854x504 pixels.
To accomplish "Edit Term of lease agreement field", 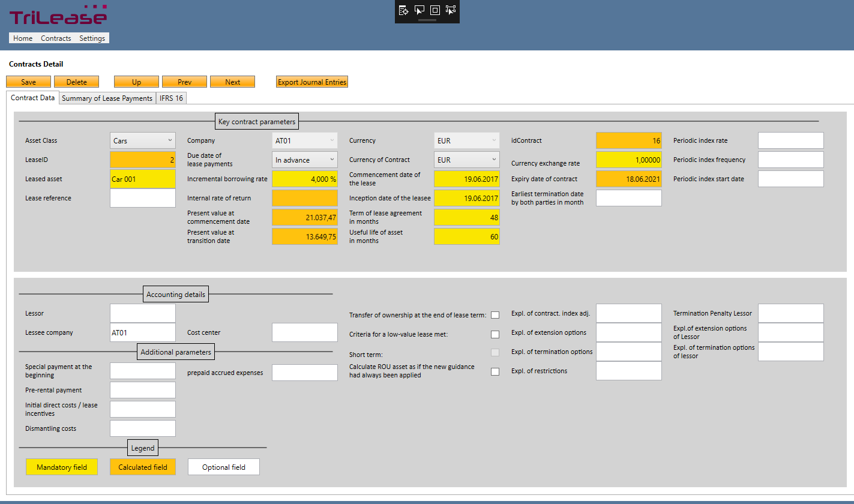I will pyautogui.click(x=467, y=217).
